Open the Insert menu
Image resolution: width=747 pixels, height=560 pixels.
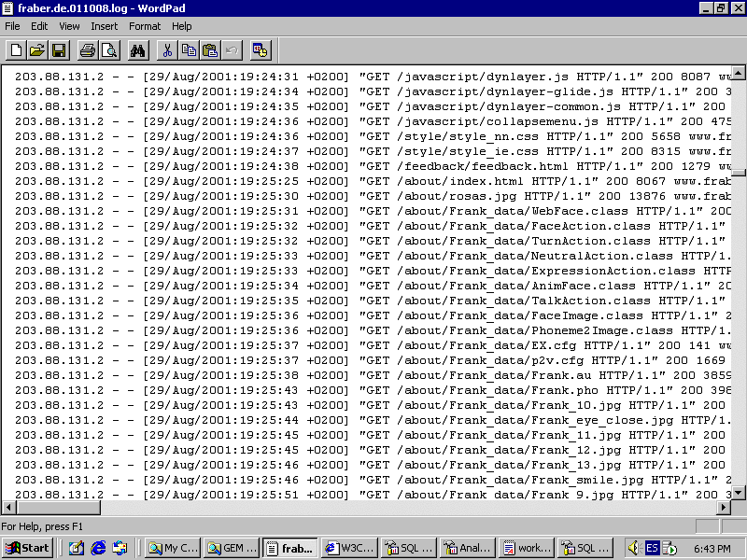coord(104,26)
